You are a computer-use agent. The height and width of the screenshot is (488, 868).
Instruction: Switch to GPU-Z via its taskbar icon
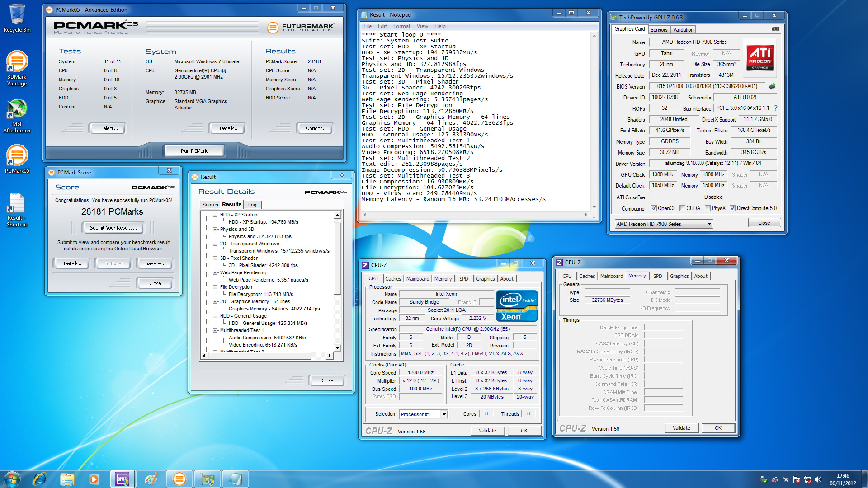tap(208, 479)
